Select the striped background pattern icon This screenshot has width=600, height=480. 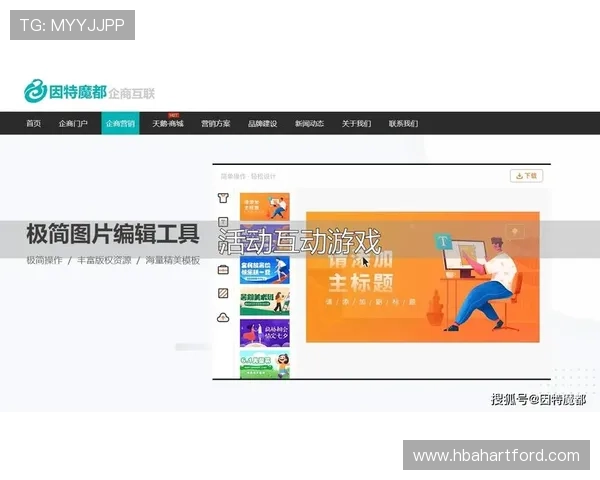tap(223, 293)
